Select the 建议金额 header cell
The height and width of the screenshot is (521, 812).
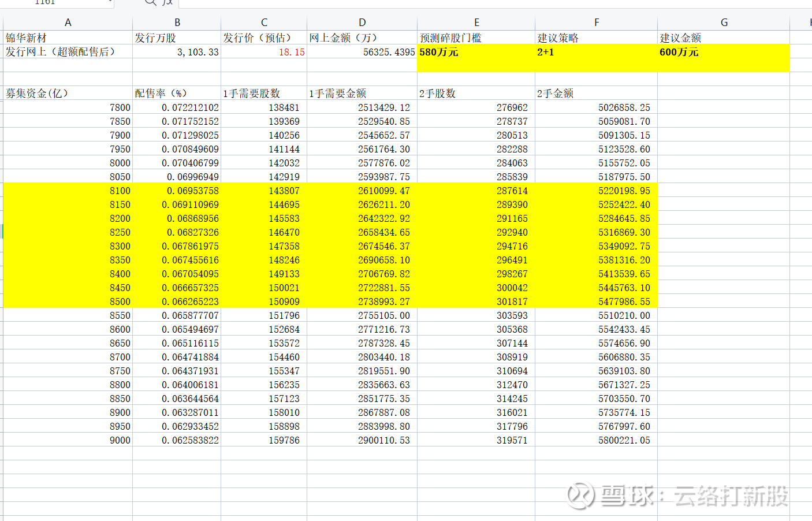point(724,38)
